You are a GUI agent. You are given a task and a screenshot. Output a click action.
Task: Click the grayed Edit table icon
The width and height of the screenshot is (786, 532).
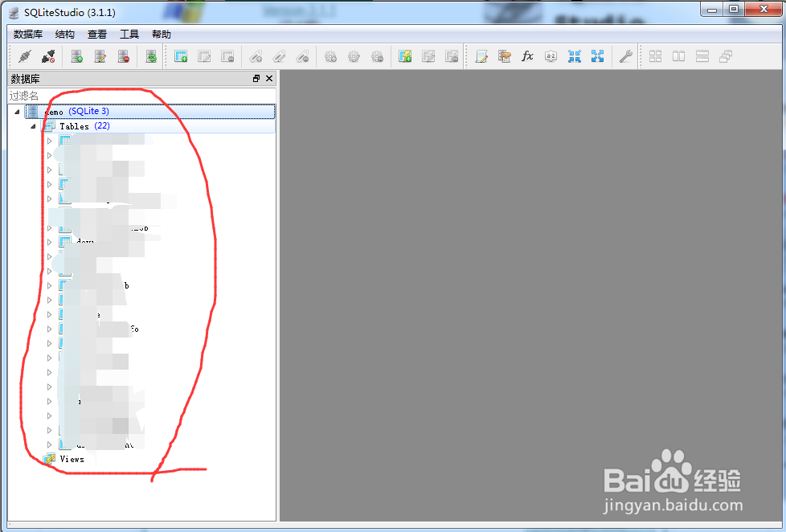[x=204, y=56]
